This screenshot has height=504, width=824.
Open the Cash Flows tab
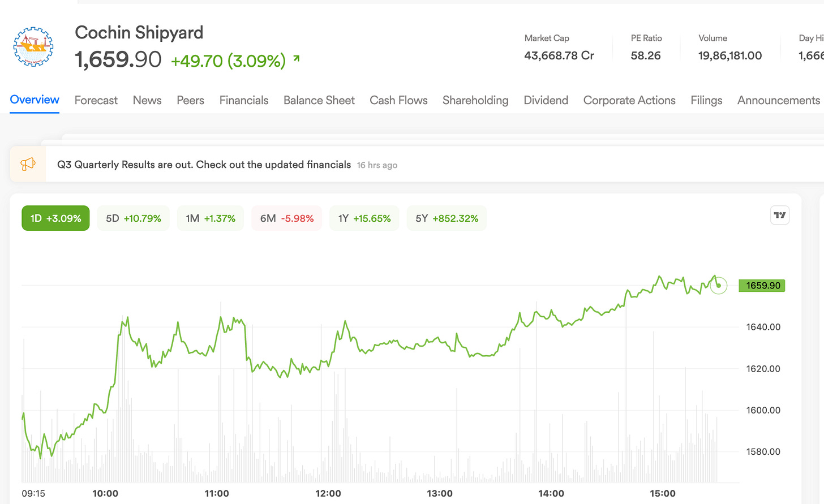pyautogui.click(x=398, y=100)
